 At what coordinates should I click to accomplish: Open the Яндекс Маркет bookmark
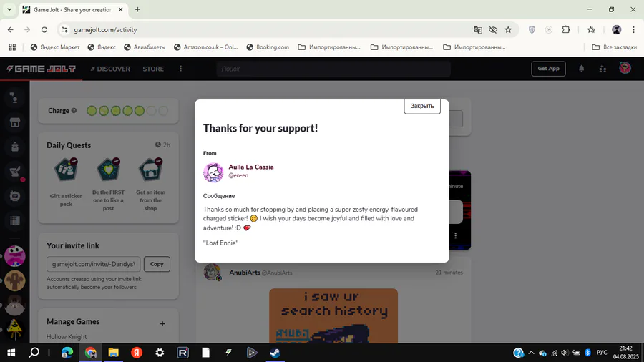coord(55,47)
